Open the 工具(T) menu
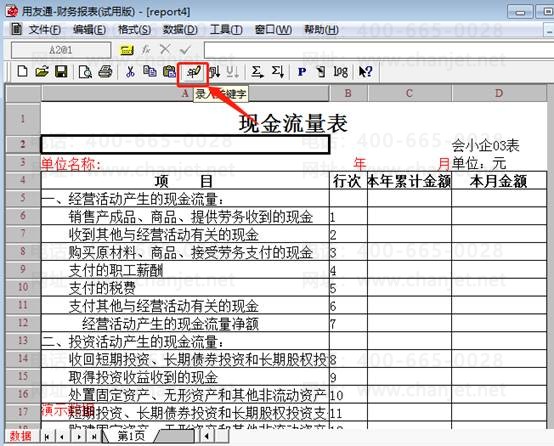554x446 pixels. [x=226, y=30]
